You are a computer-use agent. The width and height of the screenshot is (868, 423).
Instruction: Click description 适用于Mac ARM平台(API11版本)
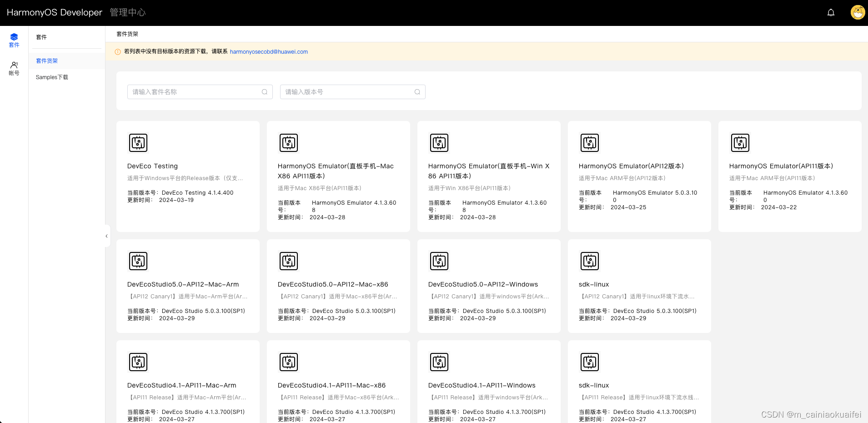point(772,178)
